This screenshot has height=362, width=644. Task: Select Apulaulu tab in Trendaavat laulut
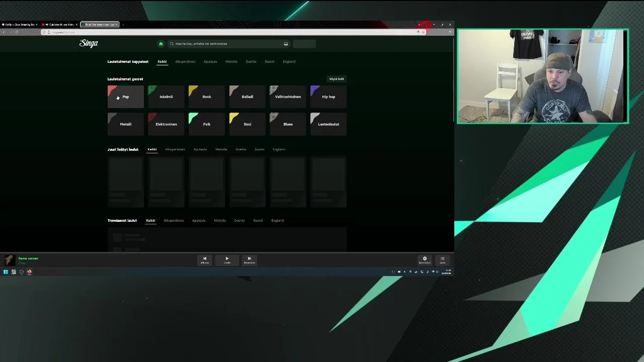(x=199, y=220)
